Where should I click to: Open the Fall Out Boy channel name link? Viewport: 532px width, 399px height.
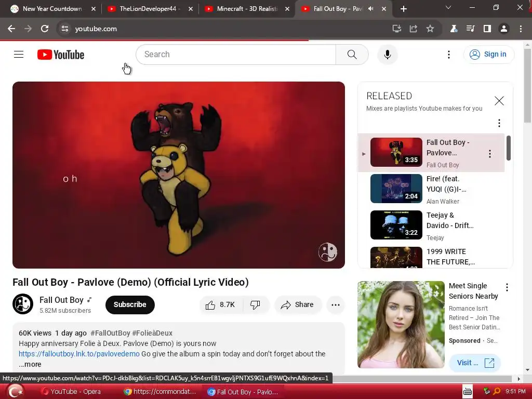61,300
